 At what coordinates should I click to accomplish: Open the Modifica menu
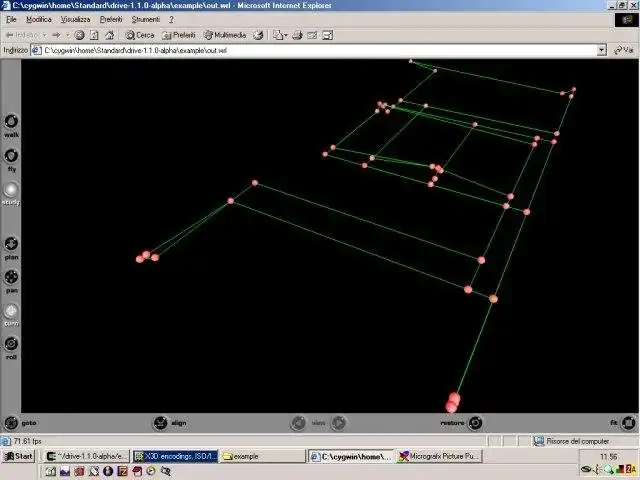[x=39, y=20]
